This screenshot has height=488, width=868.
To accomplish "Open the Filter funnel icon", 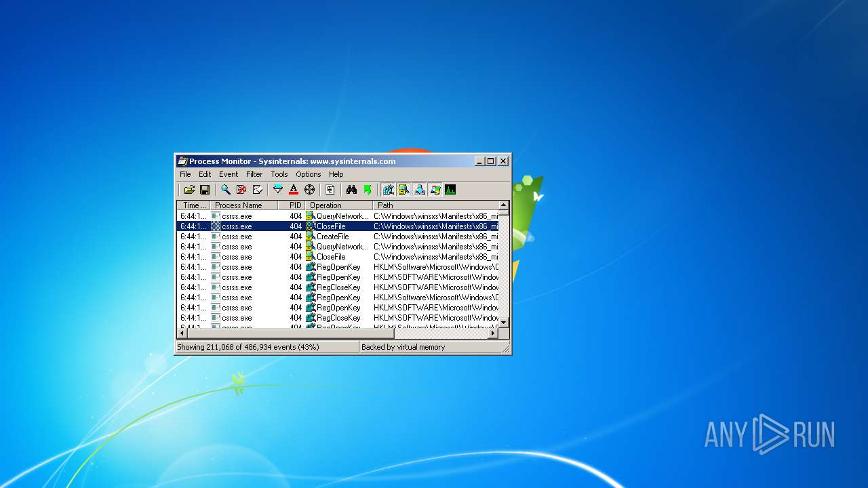I will point(278,190).
